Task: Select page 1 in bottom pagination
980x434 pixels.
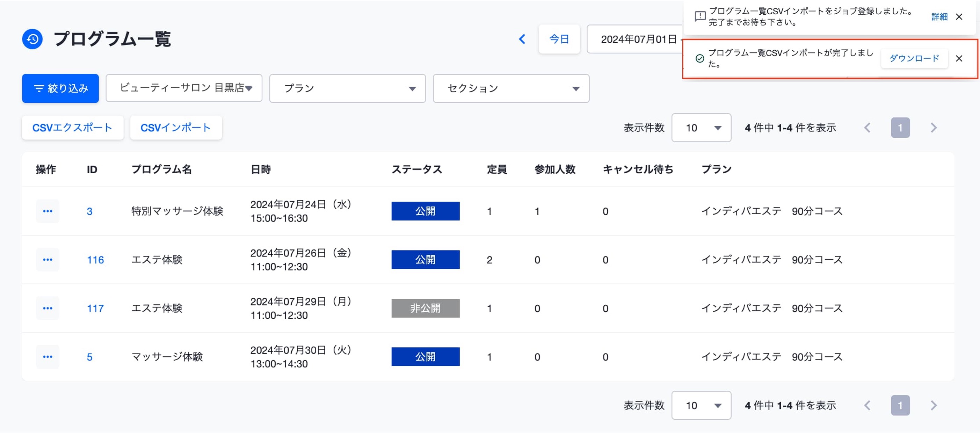Action: point(900,406)
